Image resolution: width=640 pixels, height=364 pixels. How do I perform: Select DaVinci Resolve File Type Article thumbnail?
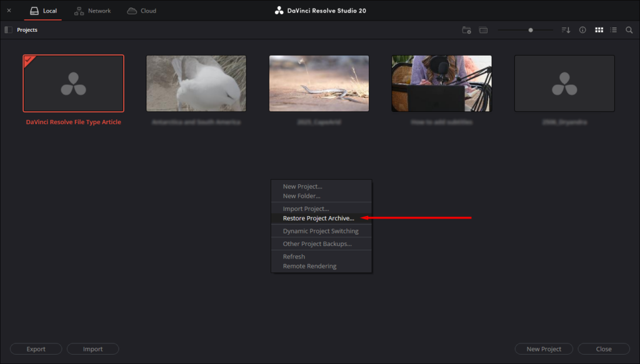[74, 84]
